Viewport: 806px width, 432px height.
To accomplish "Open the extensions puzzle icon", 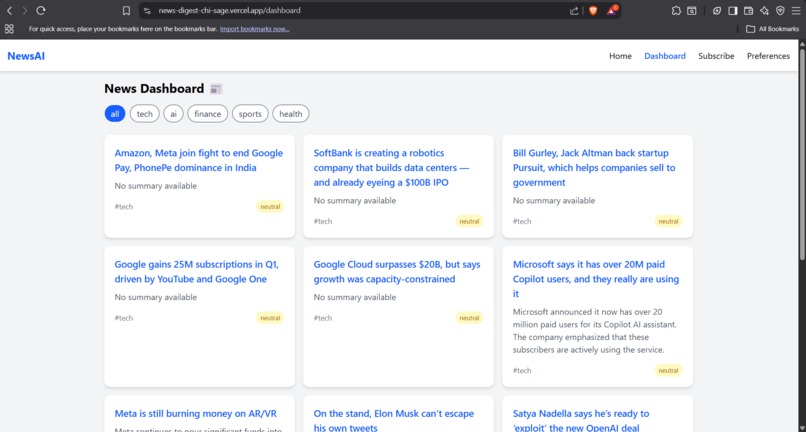I will pyautogui.click(x=676, y=10).
